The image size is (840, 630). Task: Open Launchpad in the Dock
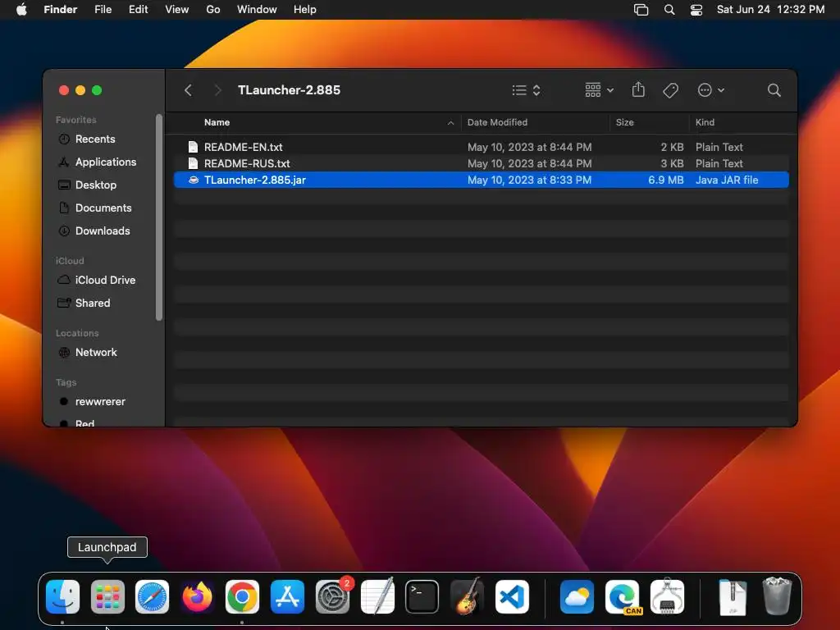pos(107,596)
